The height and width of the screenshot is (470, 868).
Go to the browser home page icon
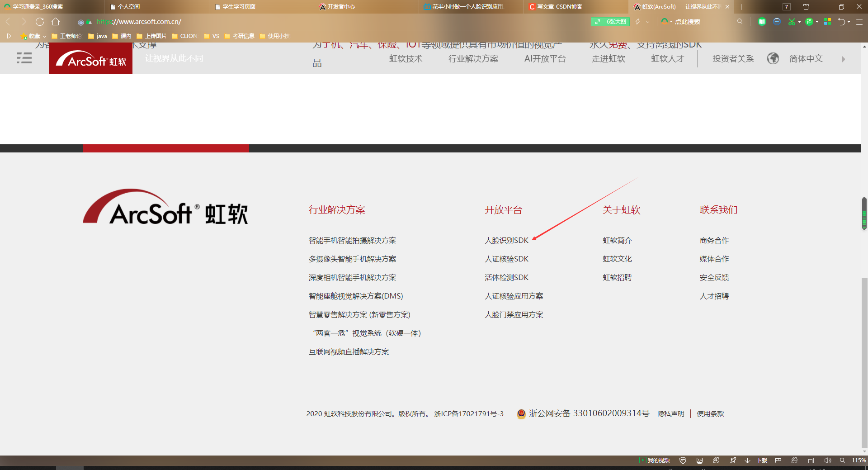[x=56, y=22]
